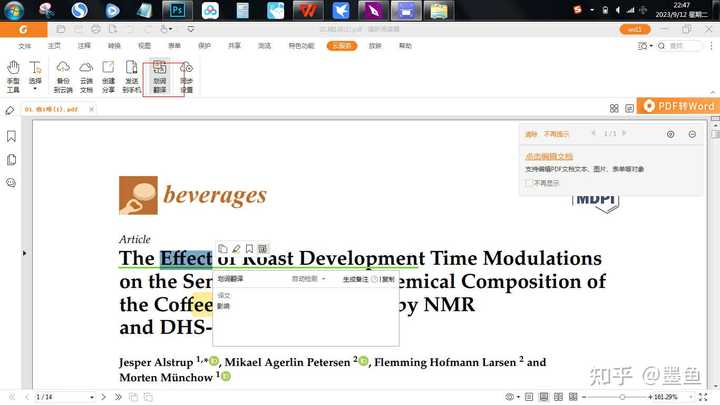This screenshot has width=720, height=405.
Task: Check the don't-show-again checkbox in tip panel
Action: (x=529, y=183)
